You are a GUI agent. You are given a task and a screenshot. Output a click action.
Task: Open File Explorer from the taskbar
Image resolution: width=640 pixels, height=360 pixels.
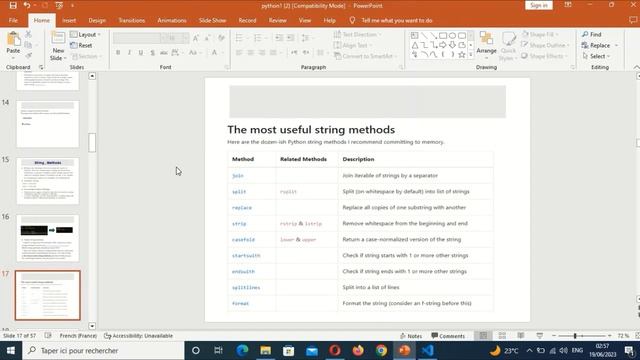(x=265, y=351)
